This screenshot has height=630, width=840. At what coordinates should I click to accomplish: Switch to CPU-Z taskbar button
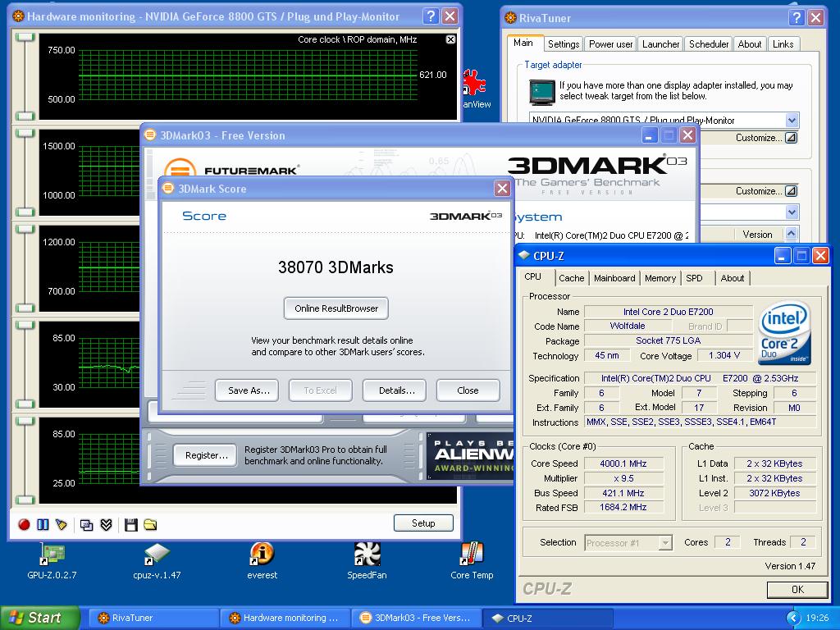(547, 618)
